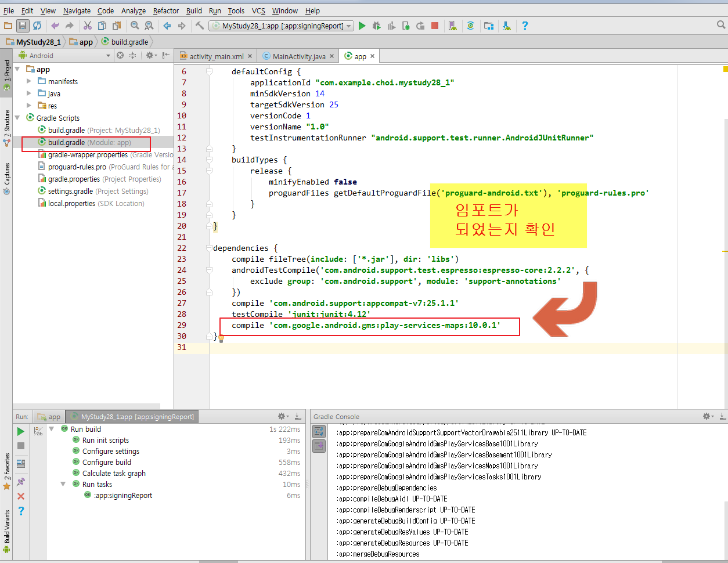Run the app with the green play icon
This screenshot has width=728, height=563.
pyautogui.click(x=362, y=26)
